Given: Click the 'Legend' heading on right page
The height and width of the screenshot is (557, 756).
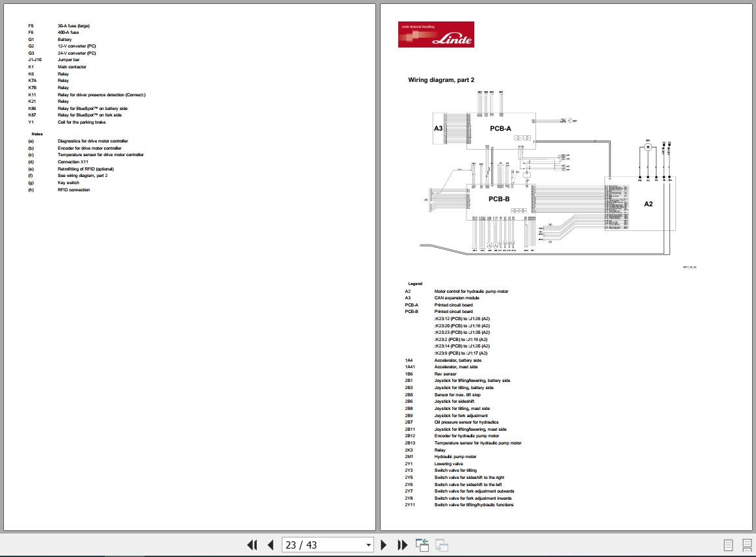Looking at the screenshot, I should pos(415,284).
